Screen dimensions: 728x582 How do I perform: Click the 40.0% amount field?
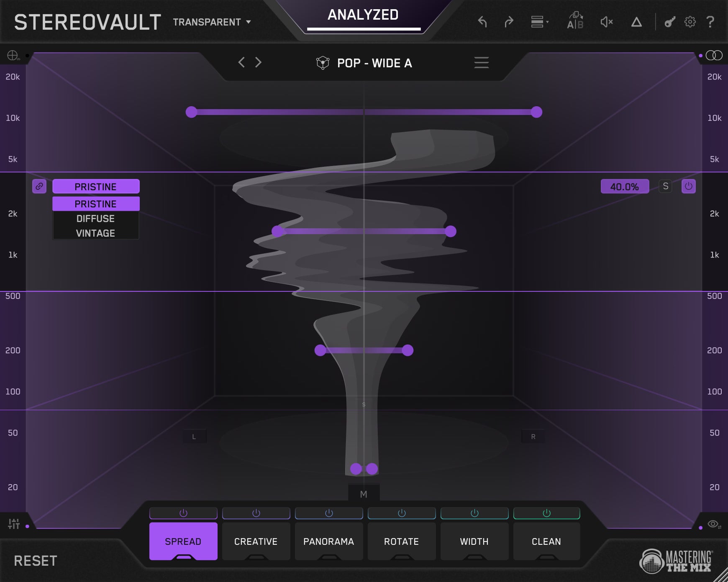(x=625, y=186)
